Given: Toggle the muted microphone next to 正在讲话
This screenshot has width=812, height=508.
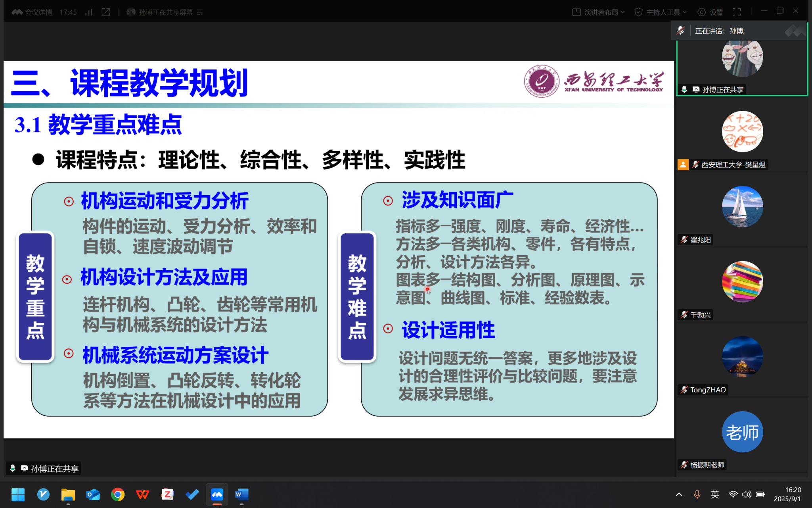Looking at the screenshot, I should click(x=681, y=31).
